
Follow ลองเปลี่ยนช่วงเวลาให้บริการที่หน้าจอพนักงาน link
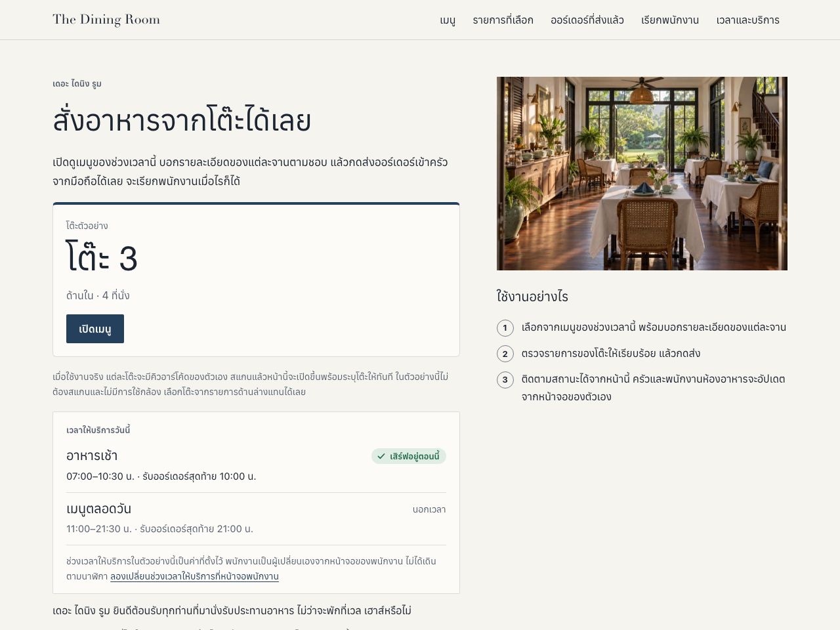pyautogui.click(x=194, y=576)
